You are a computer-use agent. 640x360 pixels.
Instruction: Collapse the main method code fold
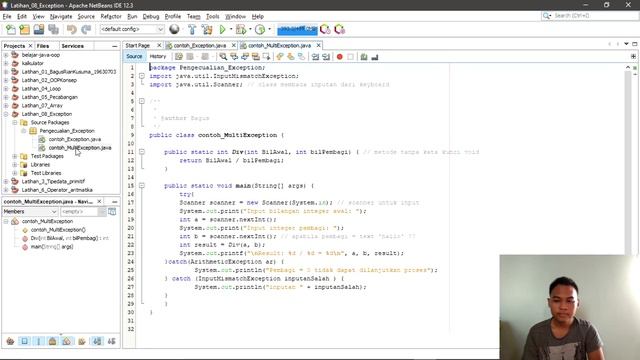click(142, 186)
